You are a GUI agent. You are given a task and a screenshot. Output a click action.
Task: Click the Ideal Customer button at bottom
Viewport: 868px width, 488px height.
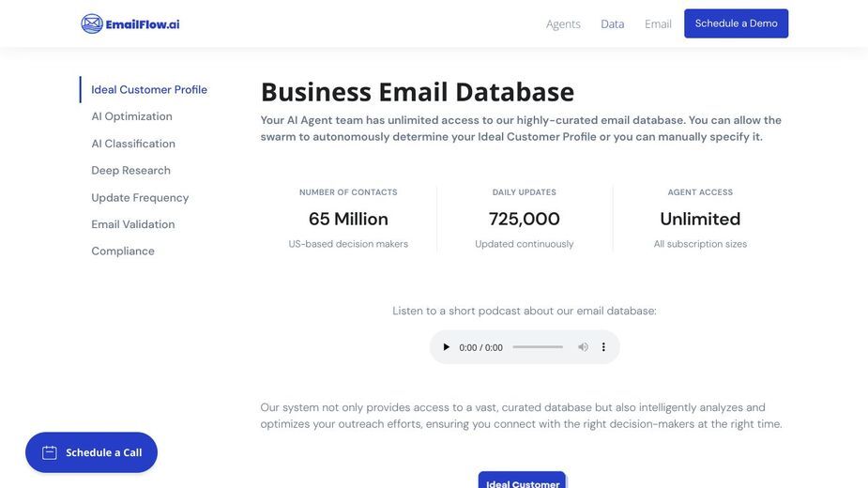pos(522,480)
